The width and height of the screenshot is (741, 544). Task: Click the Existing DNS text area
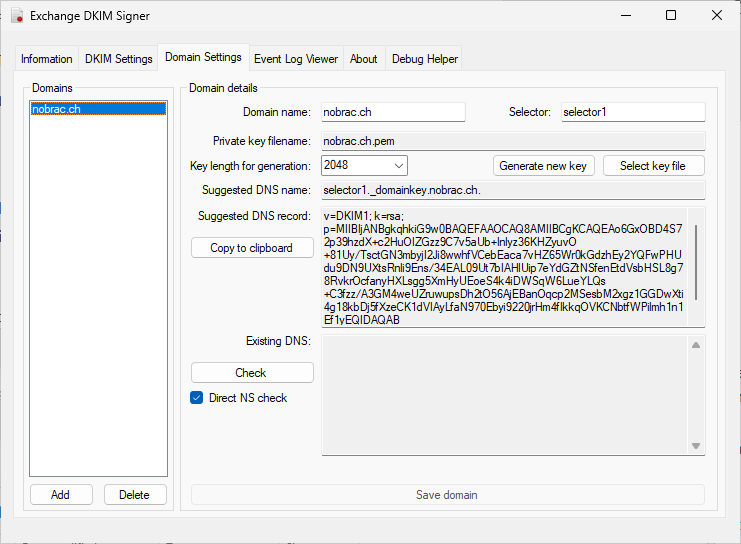[x=504, y=395]
